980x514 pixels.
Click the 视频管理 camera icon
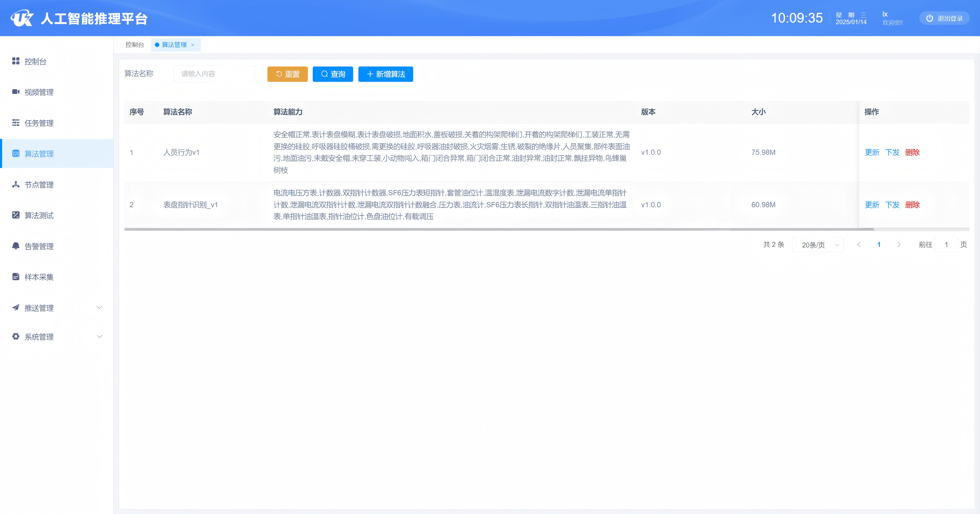click(16, 92)
